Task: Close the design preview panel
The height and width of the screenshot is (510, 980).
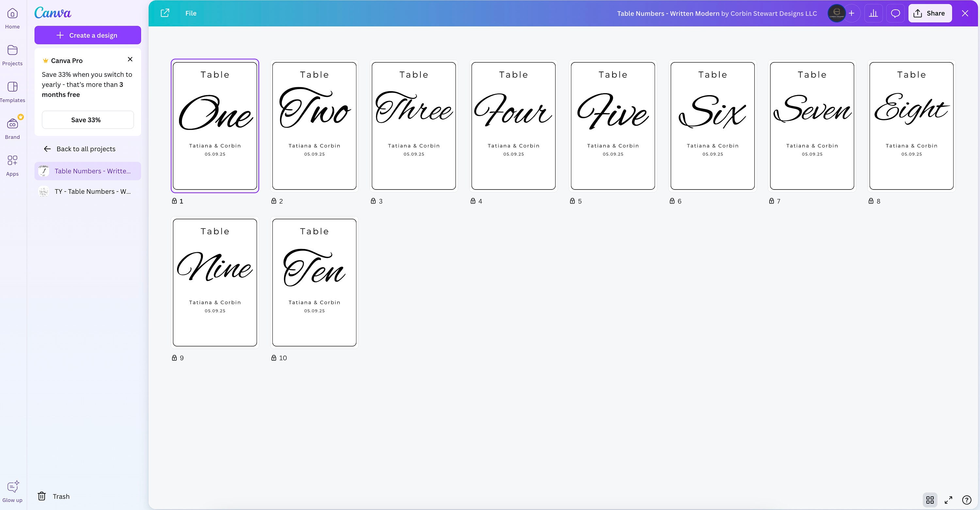Action: 965,13
